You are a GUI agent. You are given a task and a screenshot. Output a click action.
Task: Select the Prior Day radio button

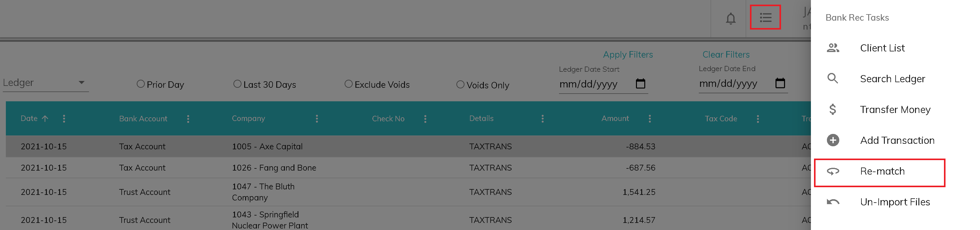141,84
